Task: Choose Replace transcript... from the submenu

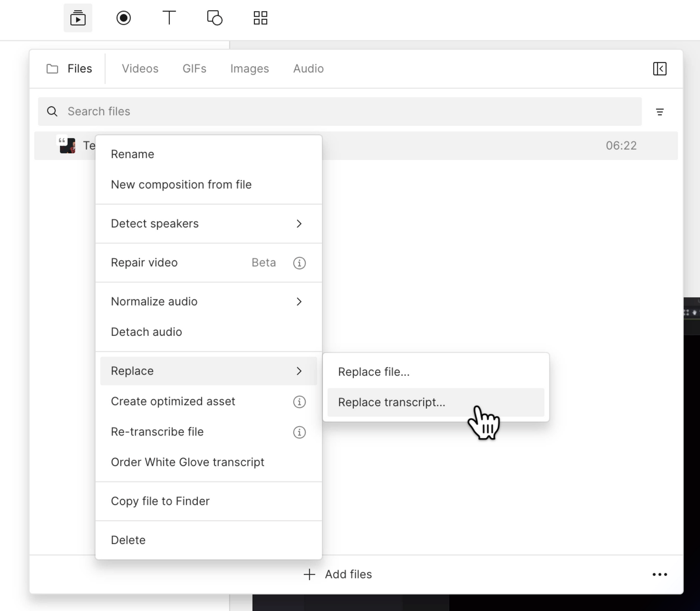Action: coord(392,402)
